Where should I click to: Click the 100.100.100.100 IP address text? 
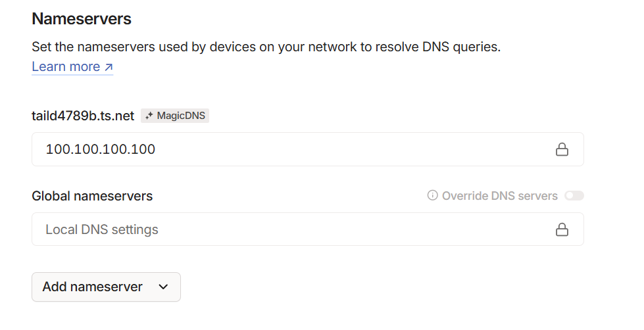click(x=100, y=150)
